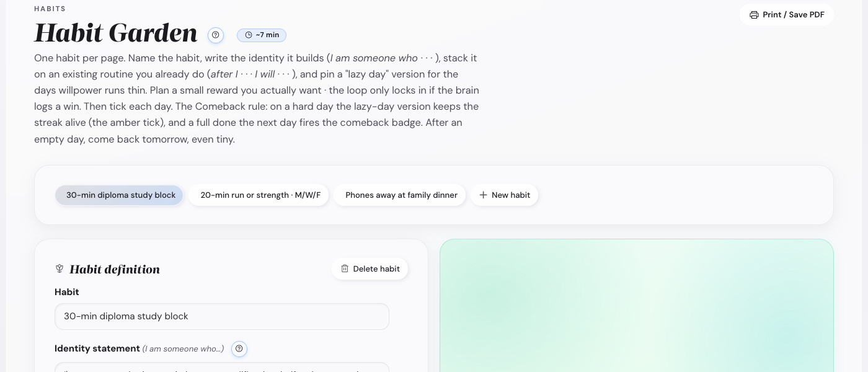Focus the Habit name input field
Screen dimensions: 868x372
coord(222,316)
